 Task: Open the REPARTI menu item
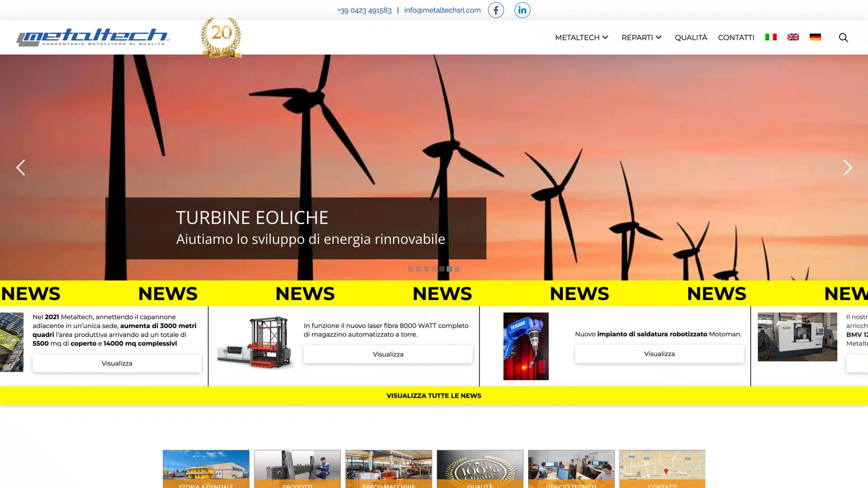tap(637, 38)
